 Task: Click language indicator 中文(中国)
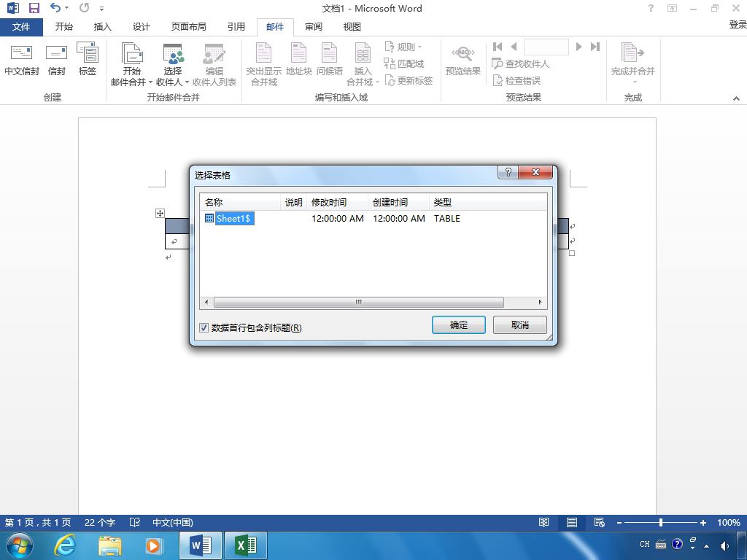(x=172, y=522)
